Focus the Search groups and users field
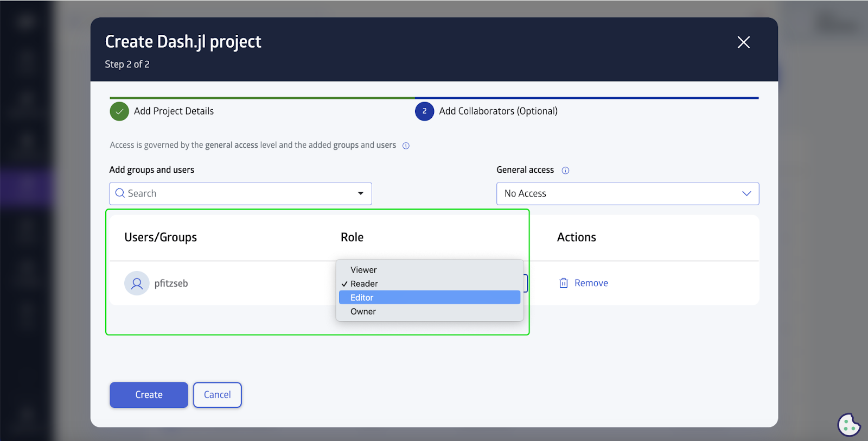This screenshot has height=441, width=868. (240, 193)
